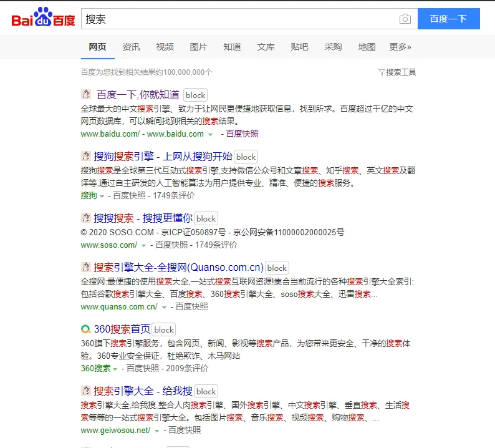Open result 搜索引擎大全 - 给我搜
The height and width of the screenshot is (448, 495).
[143, 391]
